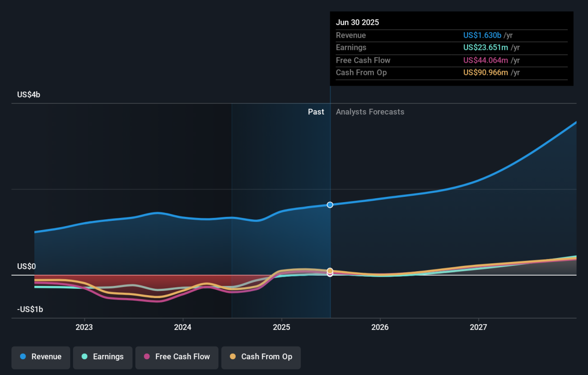Viewport: 588px width, 375px height.
Task: Toggle the Cash From Op legend button
Action: pyautogui.click(x=261, y=357)
